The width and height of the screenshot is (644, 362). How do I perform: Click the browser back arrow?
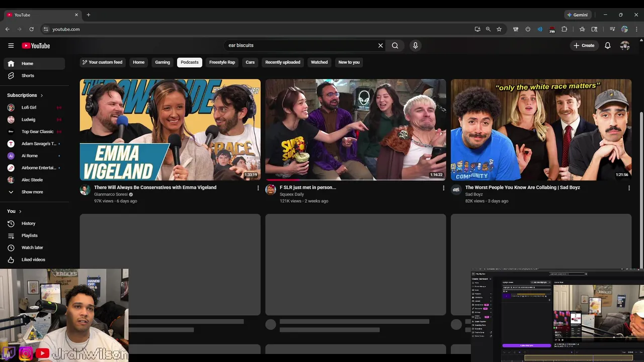tap(7, 29)
